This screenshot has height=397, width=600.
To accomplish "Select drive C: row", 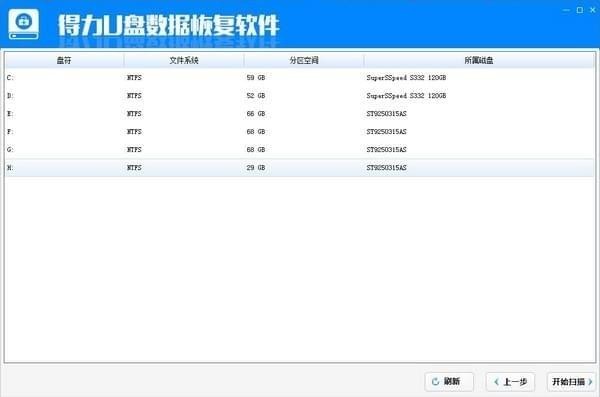I will (x=300, y=78).
